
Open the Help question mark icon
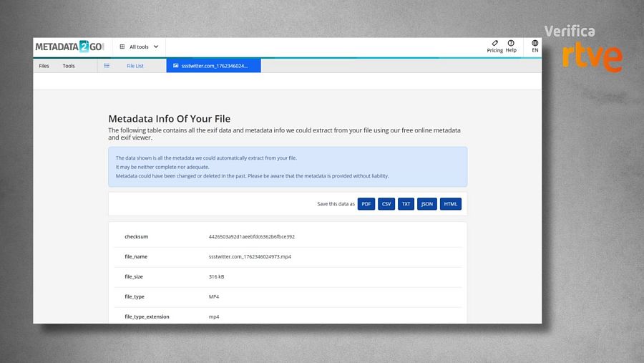(511, 43)
